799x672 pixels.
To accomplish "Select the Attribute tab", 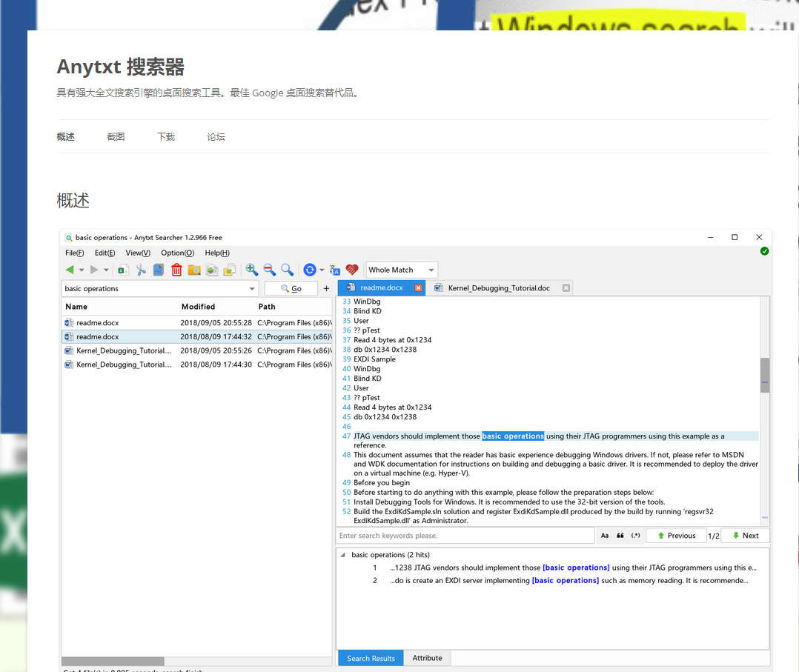I will (427, 658).
